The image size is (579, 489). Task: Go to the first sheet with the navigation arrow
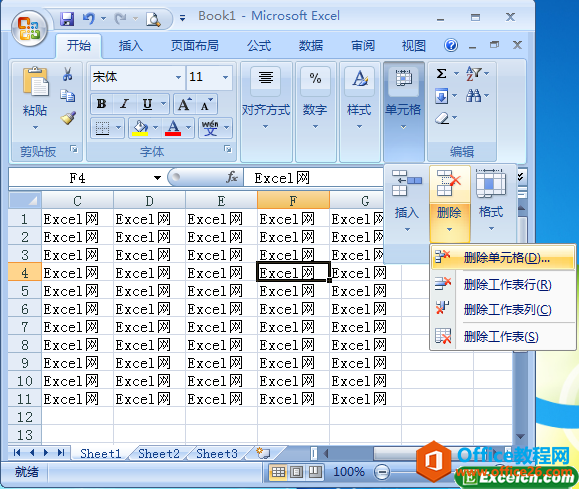click(17, 453)
